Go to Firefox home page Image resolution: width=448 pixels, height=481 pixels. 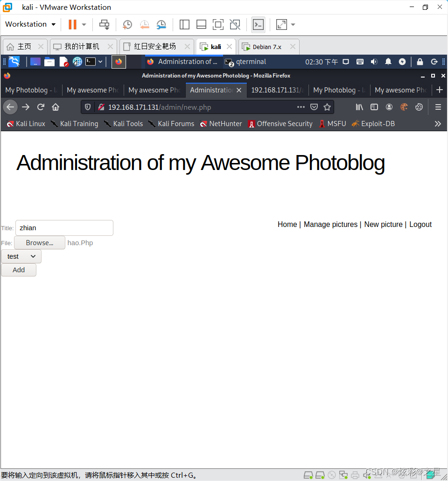click(56, 107)
